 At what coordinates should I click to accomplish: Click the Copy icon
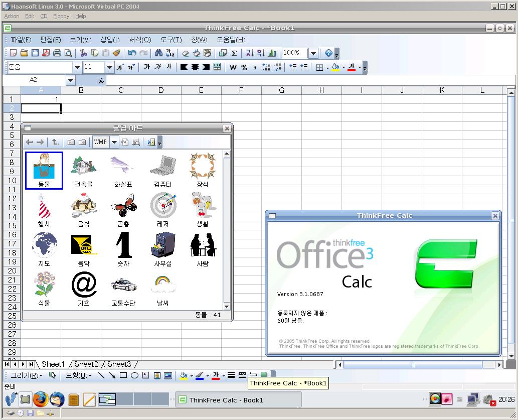[x=95, y=53]
